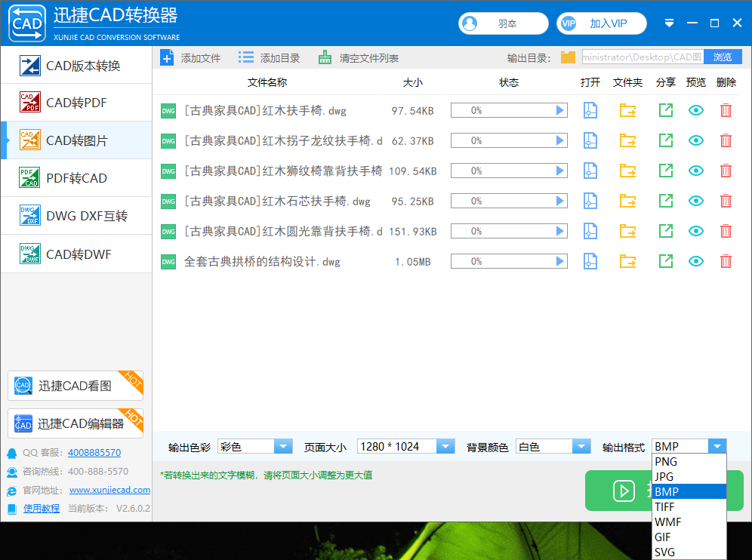The image size is (752, 560).
Task: Preview eye icon for 红木拐子龙纹扶手椅
Action: (x=696, y=140)
